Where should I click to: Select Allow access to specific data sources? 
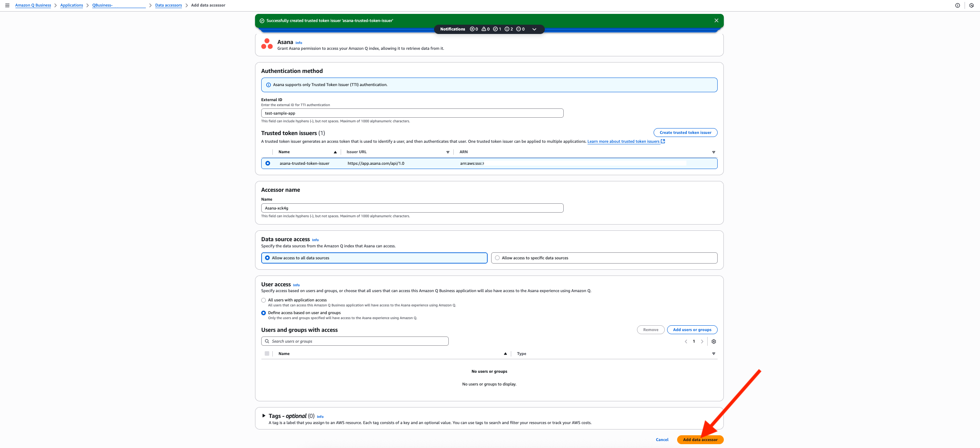tap(497, 258)
